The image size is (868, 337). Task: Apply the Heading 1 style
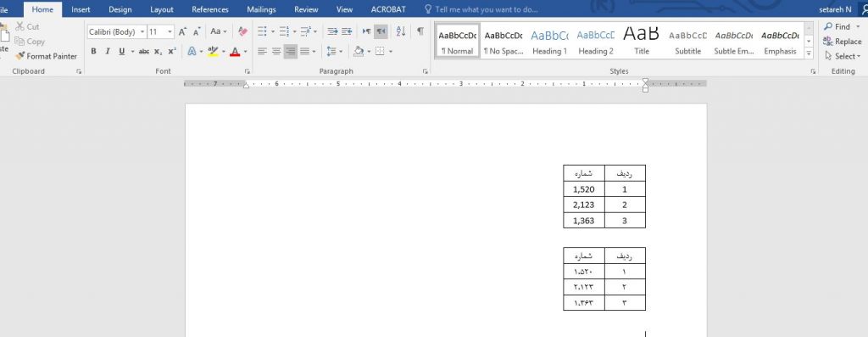click(549, 41)
